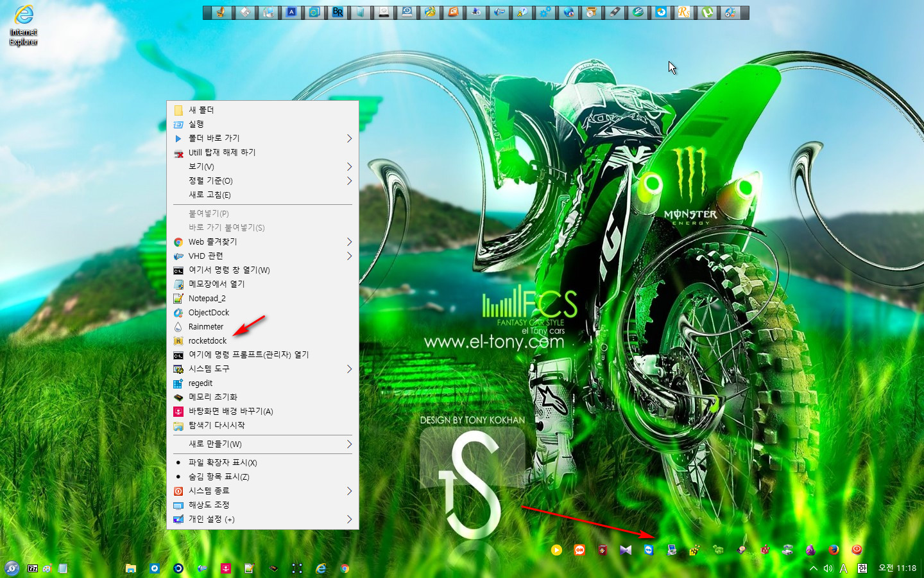Open 7-Zip from the taskbar
This screenshot has width=924, height=578.
pyautogui.click(x=33, y=568)
